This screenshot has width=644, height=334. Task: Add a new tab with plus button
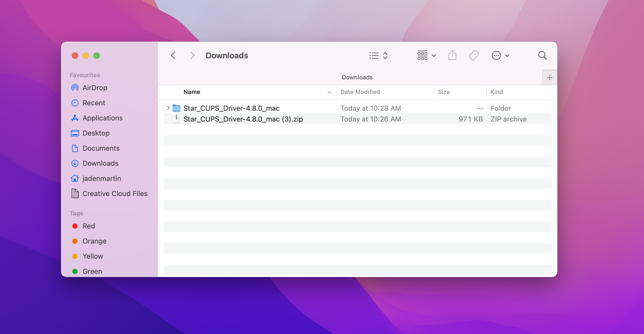click(549, 78)
